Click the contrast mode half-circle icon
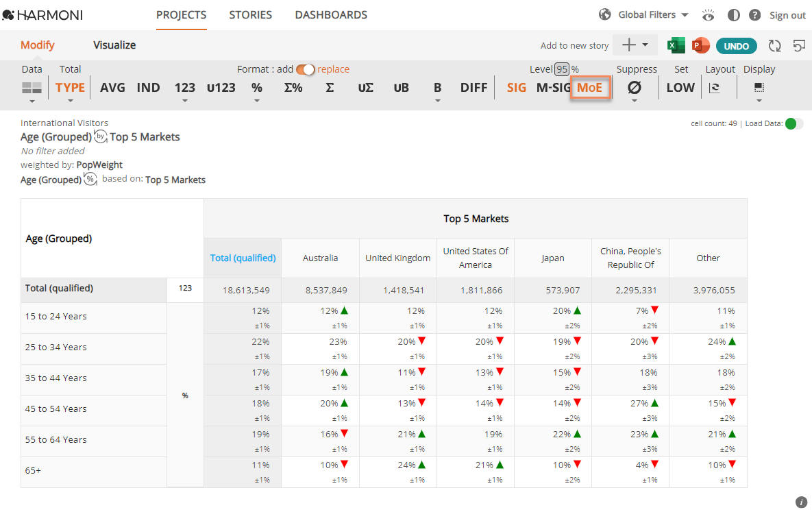Screen dimensions: 812x512 [733, 15]
